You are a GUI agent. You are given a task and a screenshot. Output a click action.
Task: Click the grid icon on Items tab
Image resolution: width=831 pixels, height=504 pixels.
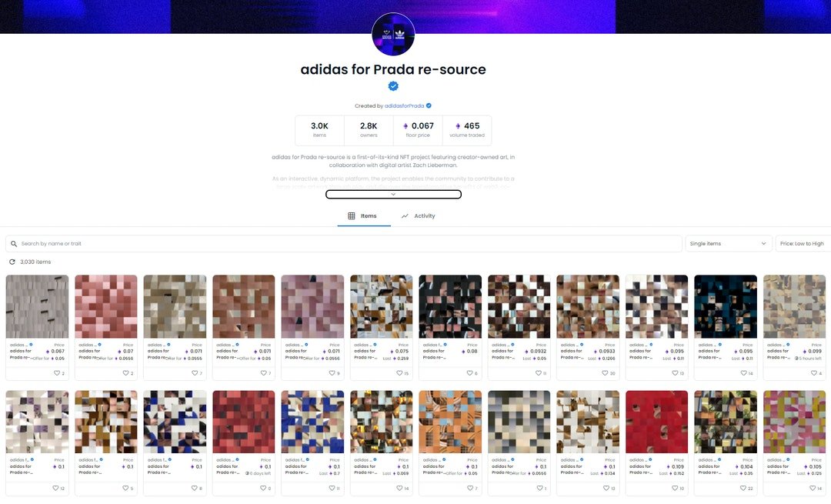tap(352, 215)
